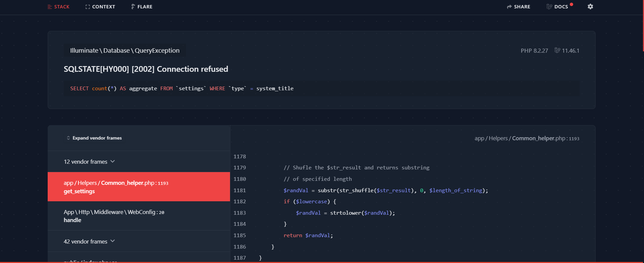This screenshot has width=644, height=263.
Task: Click the SQLSTATE Connection refused error heading
Action: coord(146,69)
